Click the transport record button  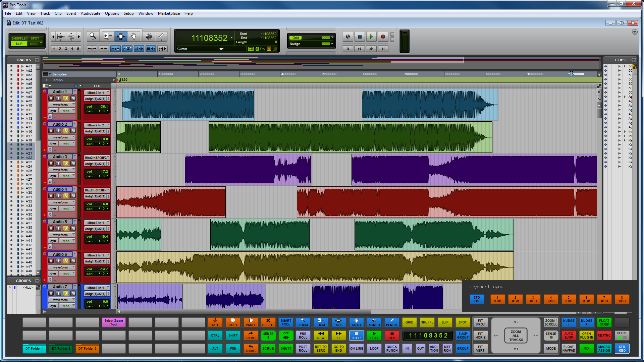(x=383, y=37)
